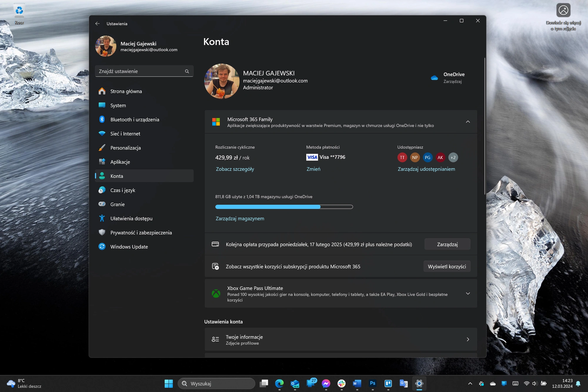Click the AK shared-member avatar
The width and height of the screenshot is (588, 392).
coord(440,157)
